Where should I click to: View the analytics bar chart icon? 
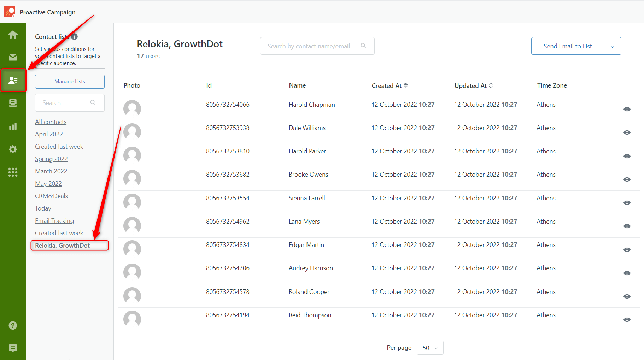point(13,126)
